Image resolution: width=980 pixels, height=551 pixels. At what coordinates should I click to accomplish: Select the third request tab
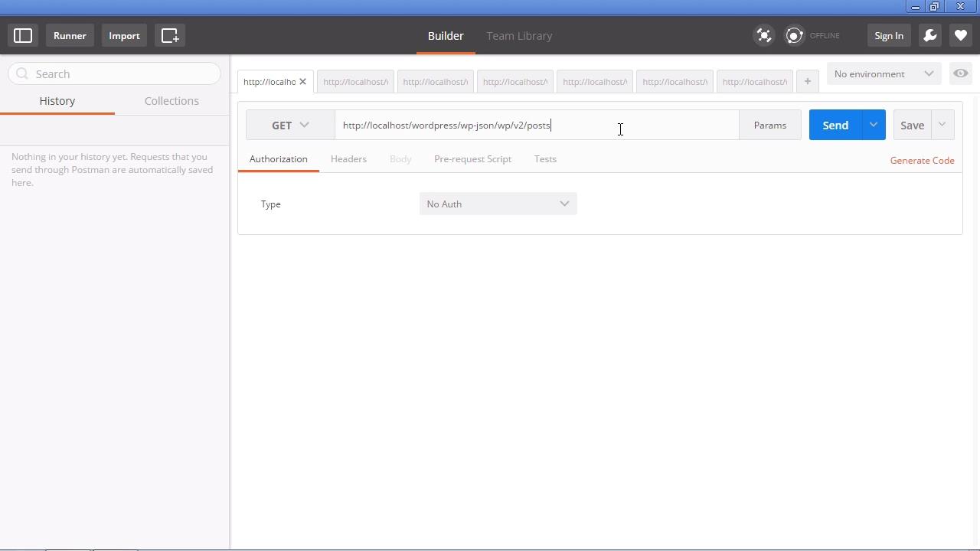click(435, 82)
